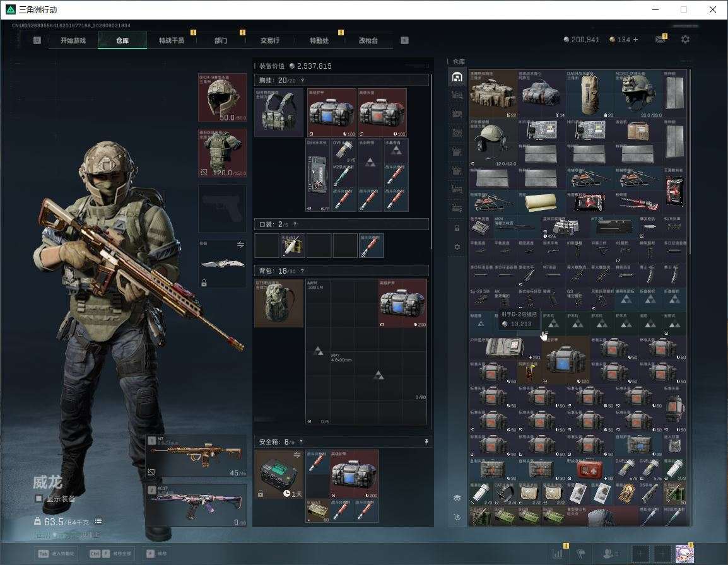
Task: Open the weight details list icon
Action: (98, 521)
